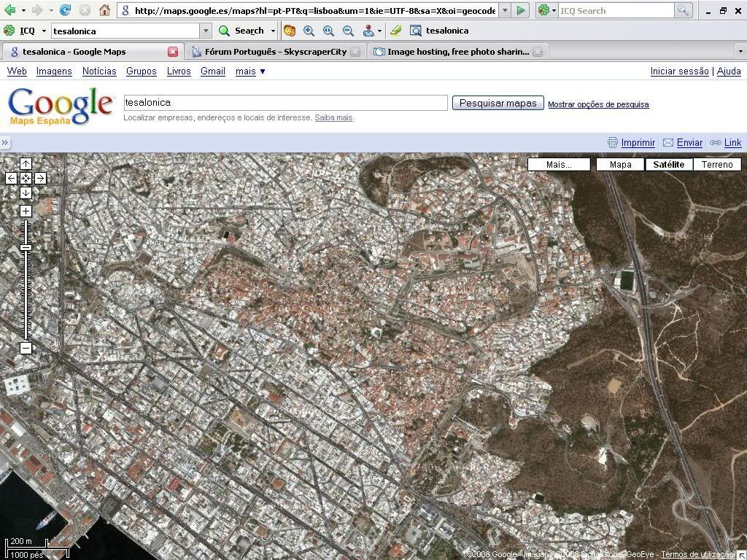Switch map to Mapa view

[x=620, y=164]
